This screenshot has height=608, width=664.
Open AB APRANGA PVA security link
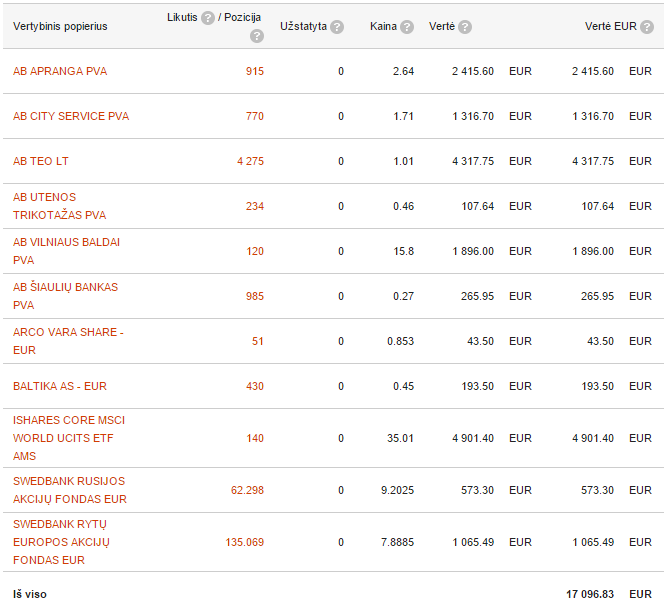[x=60, y=71]
